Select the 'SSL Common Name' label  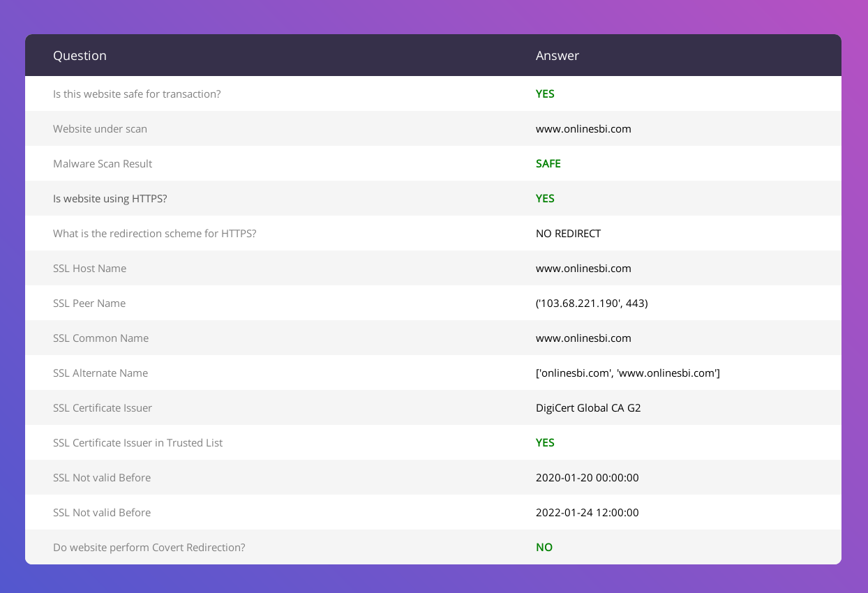[x=100, y=338]
